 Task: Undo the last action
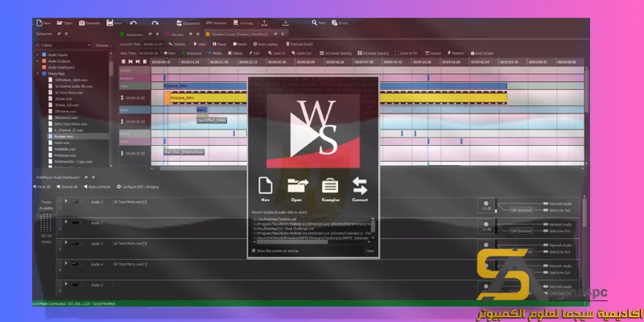click(134, 23)
